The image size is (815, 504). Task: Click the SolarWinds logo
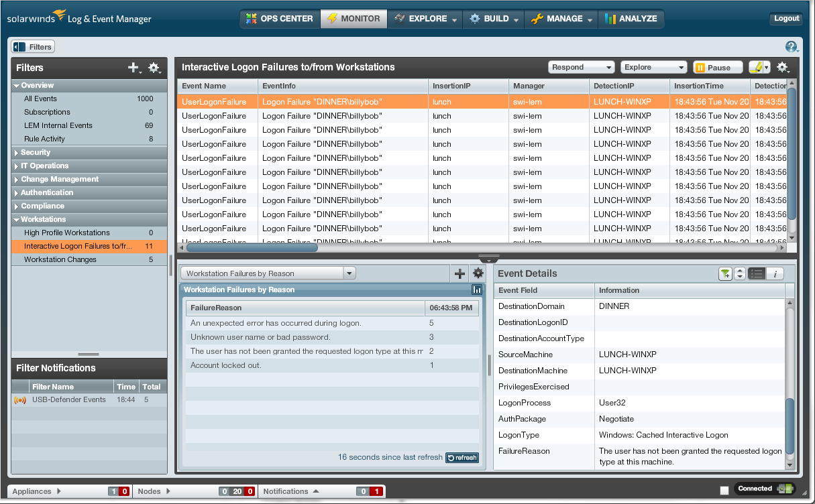pos(37,16)
